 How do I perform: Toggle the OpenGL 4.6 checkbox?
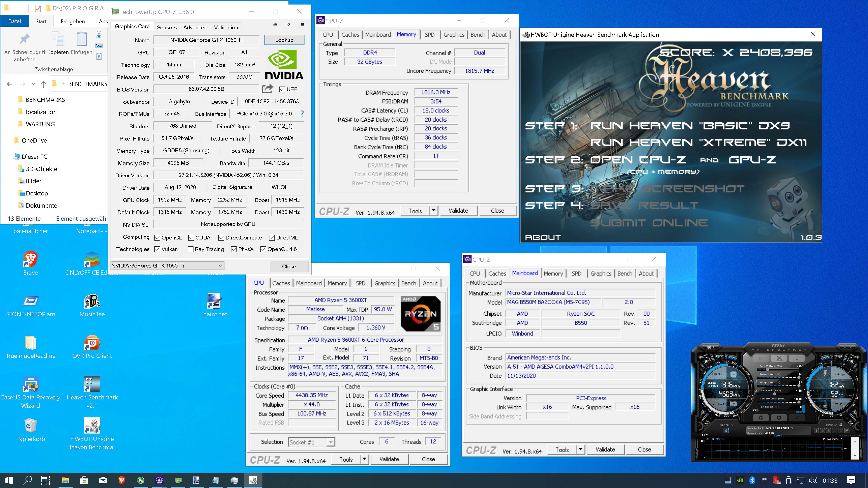[263, 249]
